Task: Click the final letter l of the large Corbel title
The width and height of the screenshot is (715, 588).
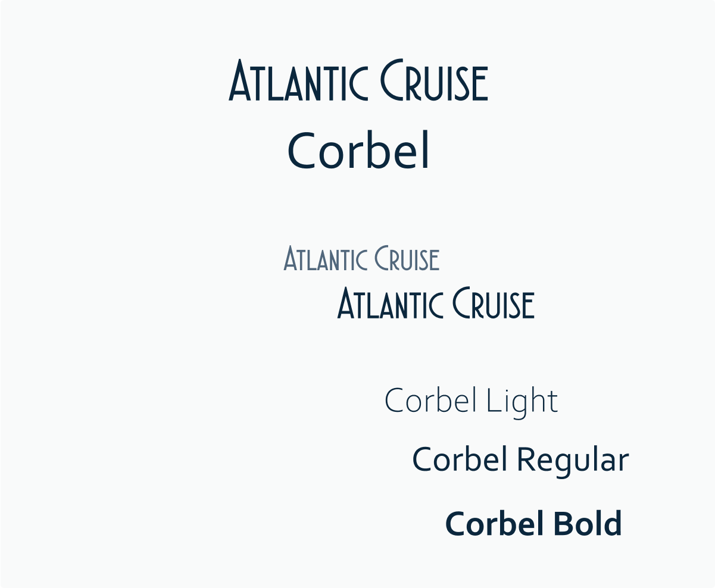Action: (x=425, y=151)
